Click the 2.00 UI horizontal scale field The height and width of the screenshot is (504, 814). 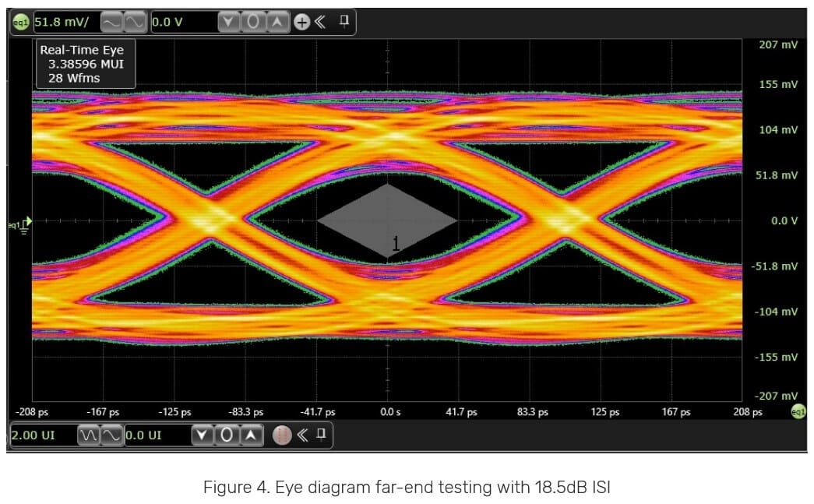point(39,435)
